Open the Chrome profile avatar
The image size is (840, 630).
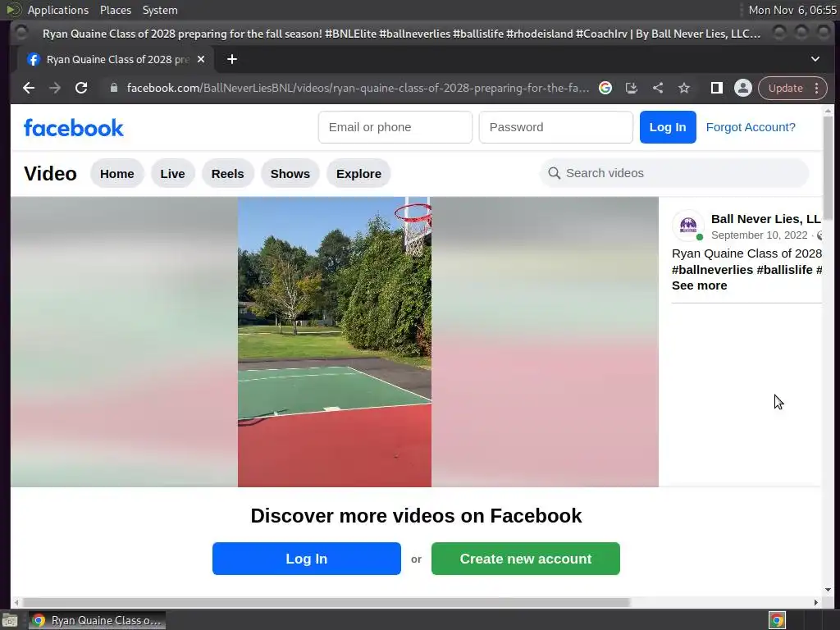(x=743, y=88)
